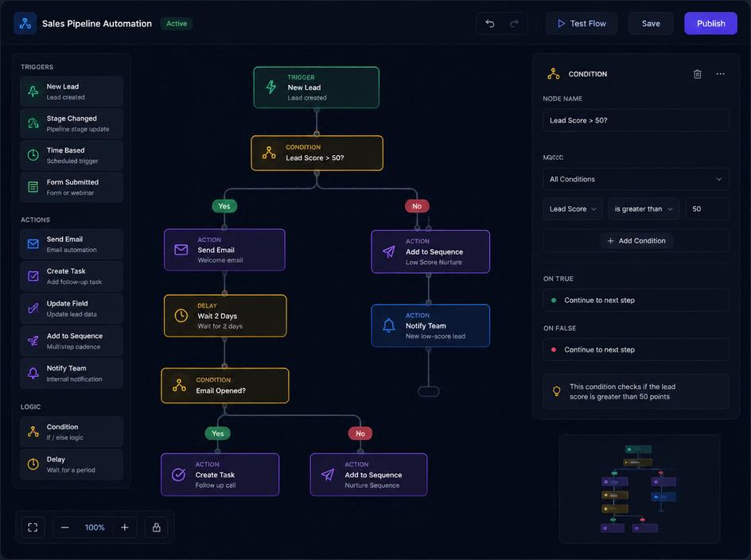The width and height of the screenshot is (751, 560).
Task: Select the Stage Changed trigger
Action: point(72,123)
